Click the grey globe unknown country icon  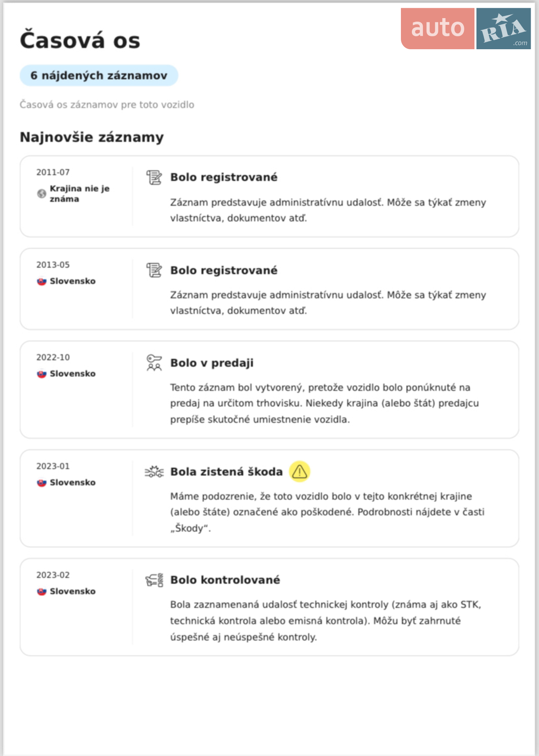pos(42,194)
